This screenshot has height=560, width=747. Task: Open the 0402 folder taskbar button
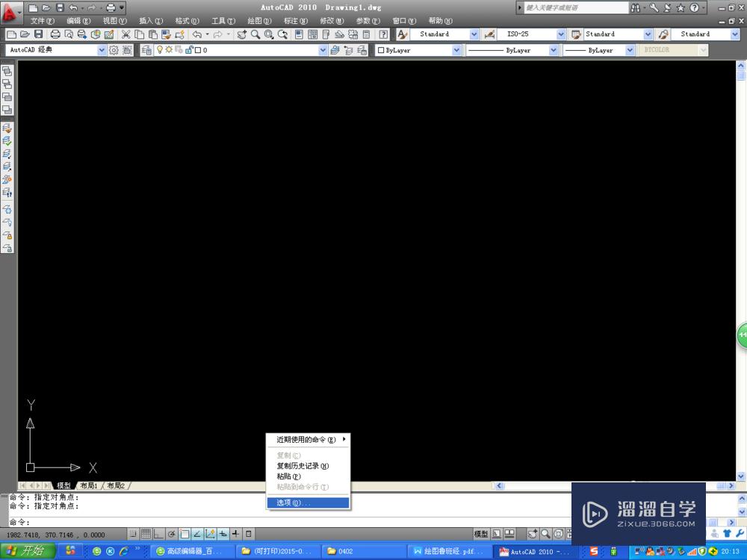pos(363,552)
